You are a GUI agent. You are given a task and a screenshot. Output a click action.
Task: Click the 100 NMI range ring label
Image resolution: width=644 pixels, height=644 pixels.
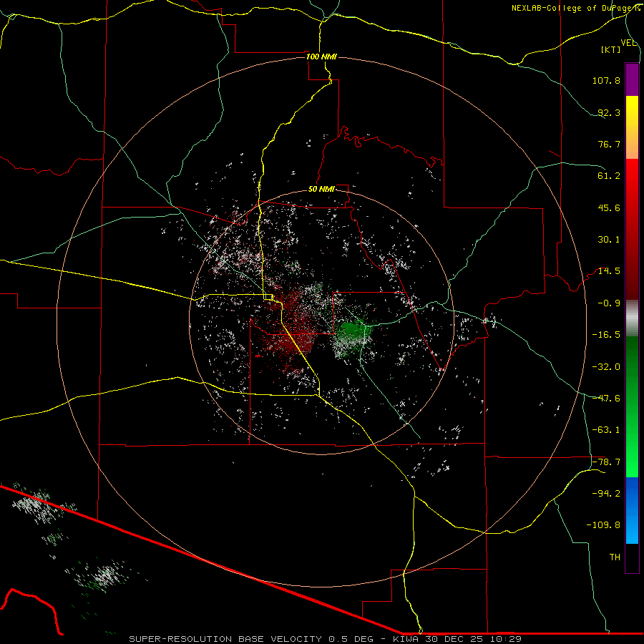click(321, 57)
